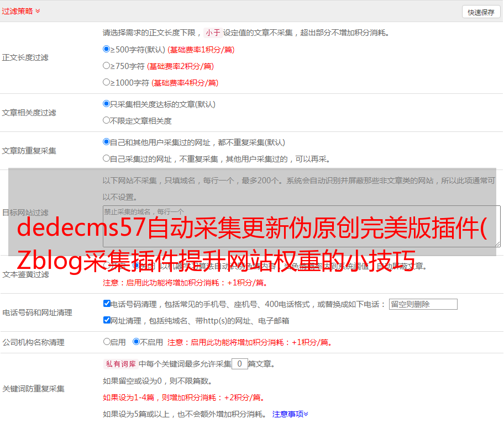Expand the 注意事项 link
The image size is (504, 424).
[x=290, y=414]
